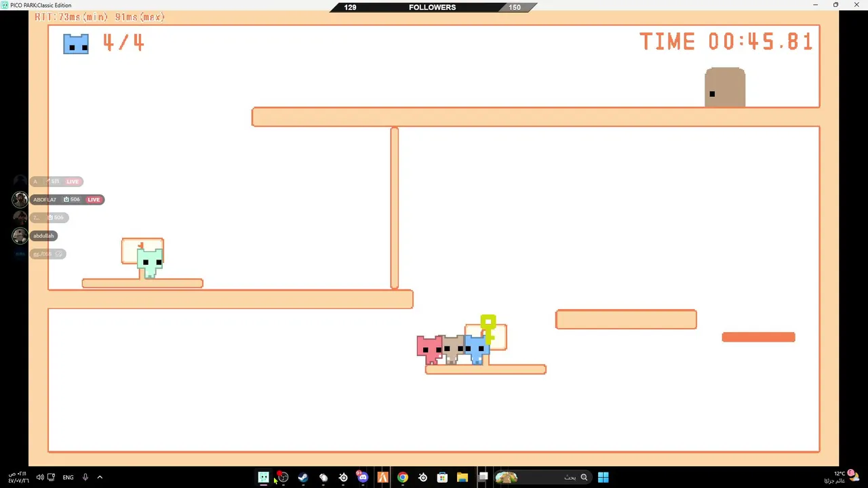The height and width of the screenshot is (488, 868).
Task: Click the orange FACEIT icon in the taskbar
Action: pos(382,477)
